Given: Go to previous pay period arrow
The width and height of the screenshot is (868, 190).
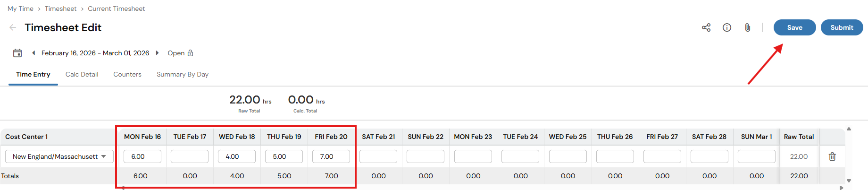Looking at the screenshot, I should coord(33,53).
